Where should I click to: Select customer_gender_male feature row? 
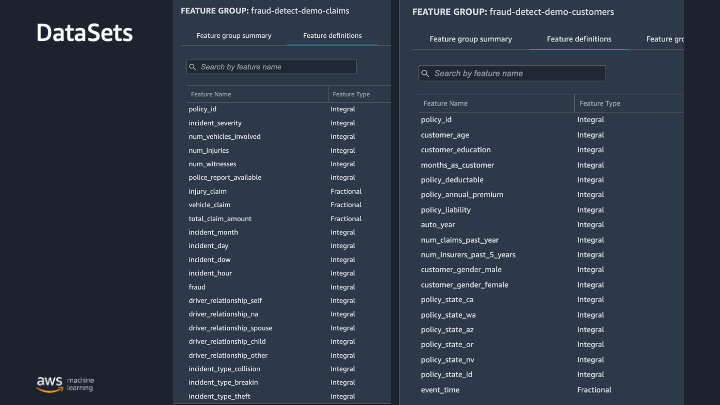pyautogui.click(x=551, y=270)
